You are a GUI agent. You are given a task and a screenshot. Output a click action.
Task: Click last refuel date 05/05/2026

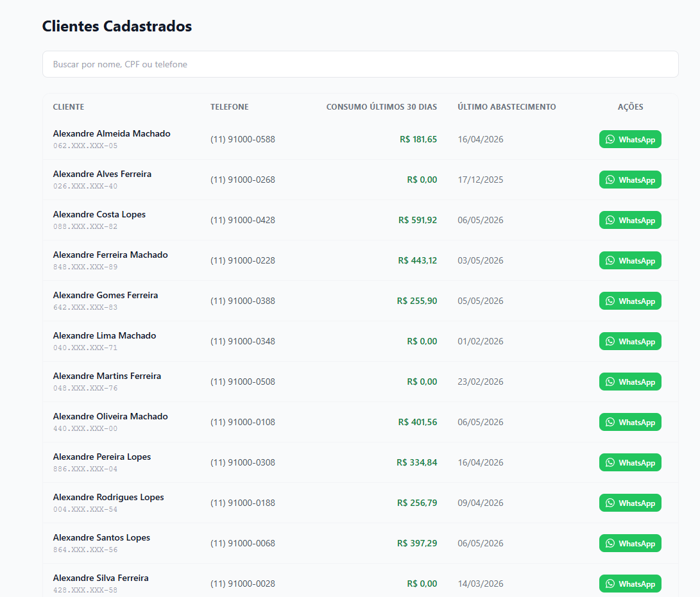[481, 301]
